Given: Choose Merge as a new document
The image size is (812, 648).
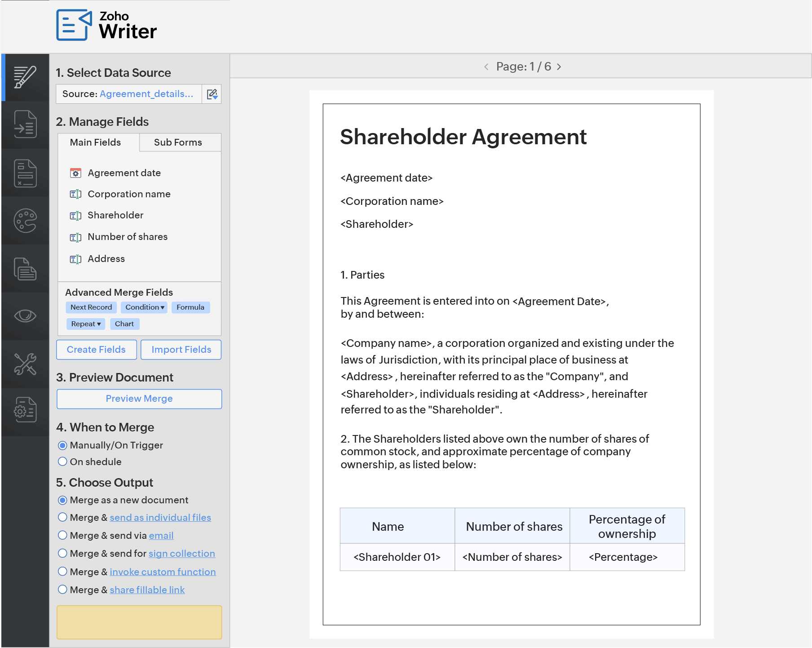Looking at the screenshot, I should click(63, 500).
